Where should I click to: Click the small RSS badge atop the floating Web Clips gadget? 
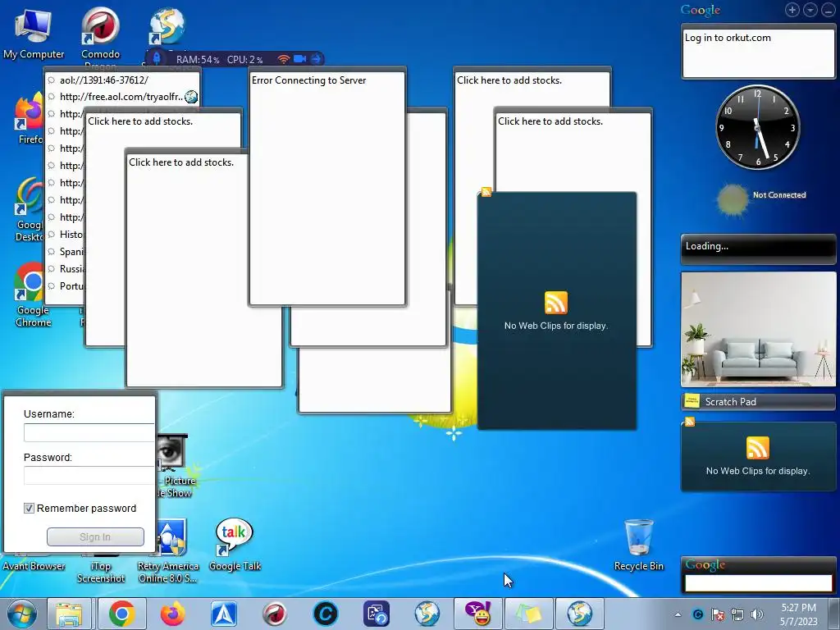coord(486,192)
